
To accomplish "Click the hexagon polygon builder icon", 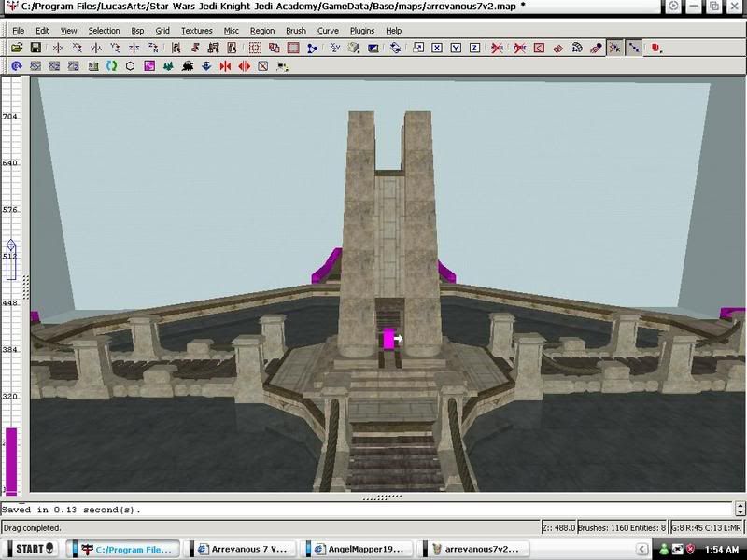I will click(130, 66).
